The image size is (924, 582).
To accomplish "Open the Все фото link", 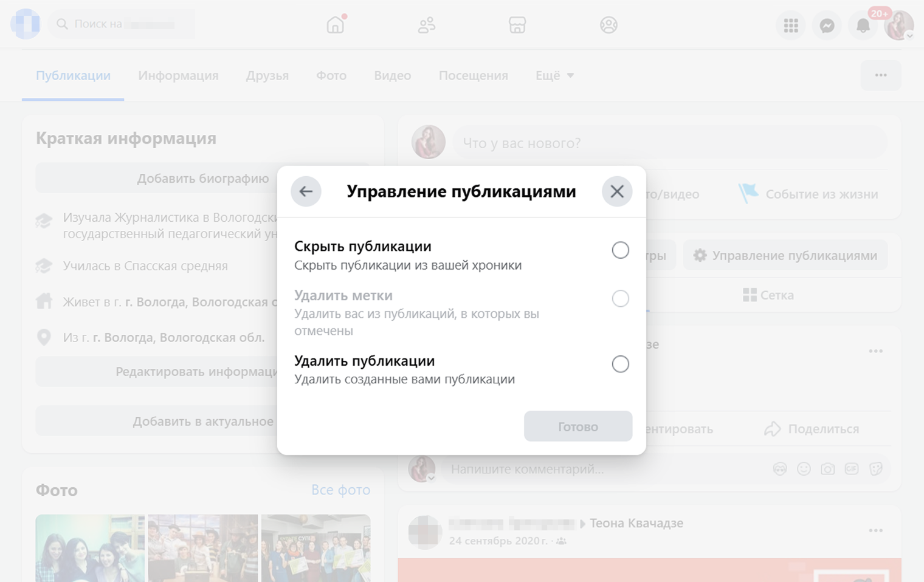I will (x=340, y=490).
